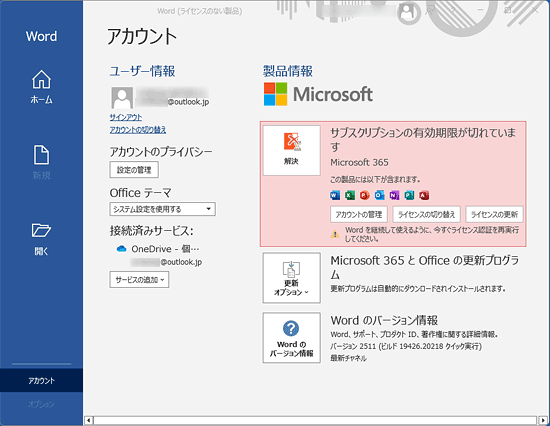Click the 最新チャネル text
The height and width of the screenshot is (426, 550).
tap(348, 358)
